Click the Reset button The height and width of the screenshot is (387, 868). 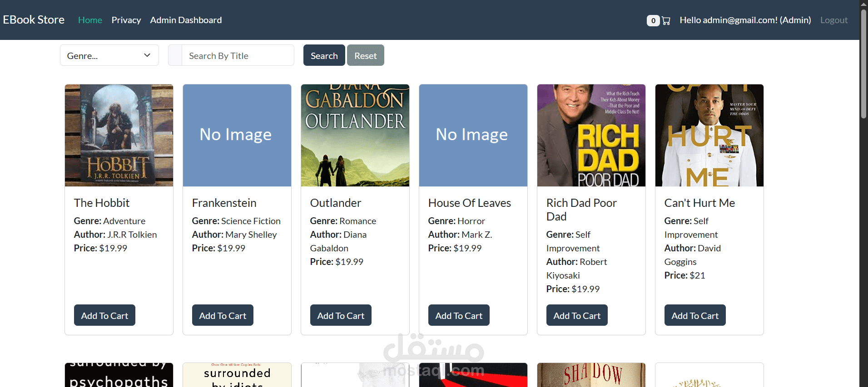[366, 55]
